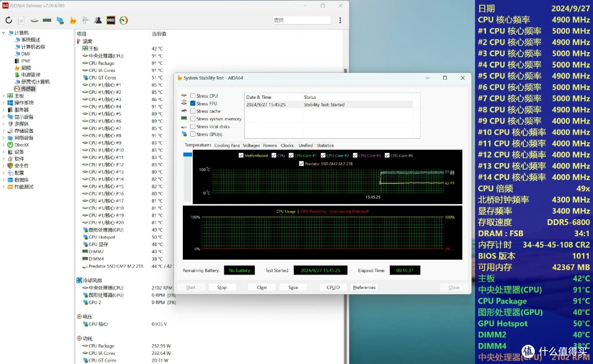
Task: Collapse the 计算机 tree node
Action: click(3, 33)
